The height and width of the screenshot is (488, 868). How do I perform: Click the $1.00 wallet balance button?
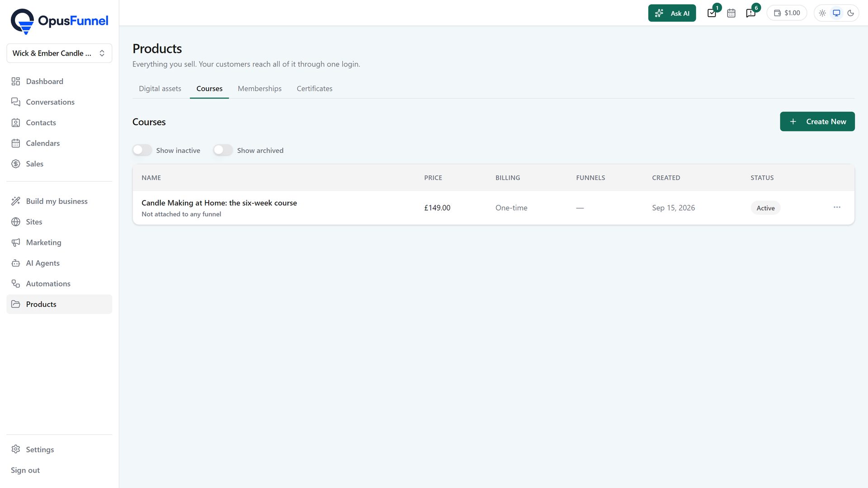tap(787, 13)
